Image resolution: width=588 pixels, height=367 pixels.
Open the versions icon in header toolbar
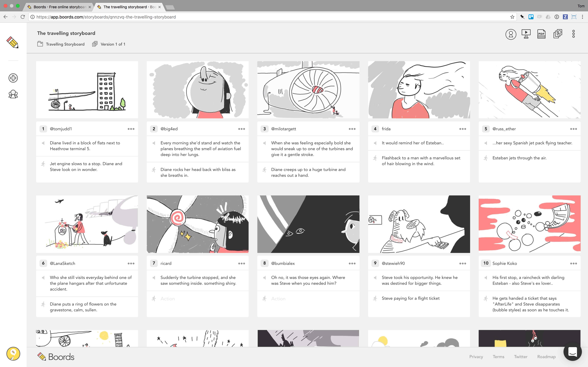click(x=558, y=34)
